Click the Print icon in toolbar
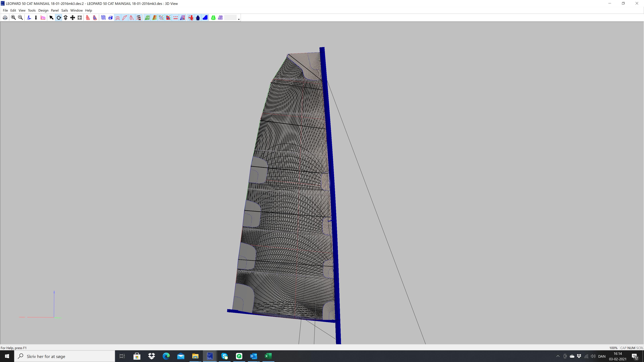 point(5,17)
